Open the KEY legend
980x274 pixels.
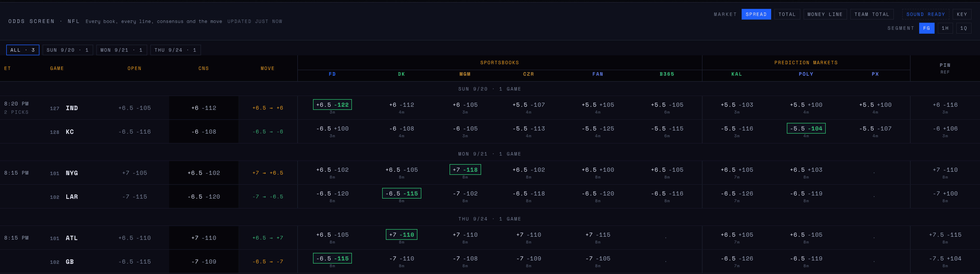(962, 14)
